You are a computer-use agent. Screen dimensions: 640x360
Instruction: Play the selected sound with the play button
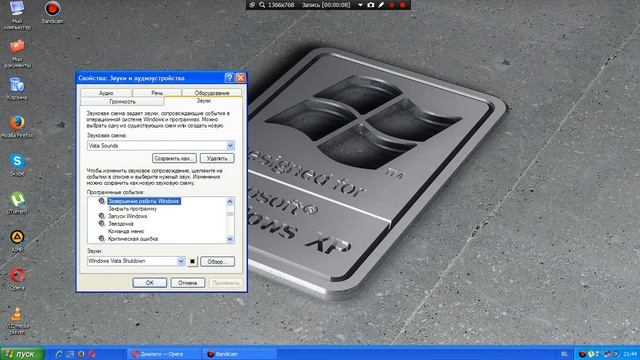[192, 261]
